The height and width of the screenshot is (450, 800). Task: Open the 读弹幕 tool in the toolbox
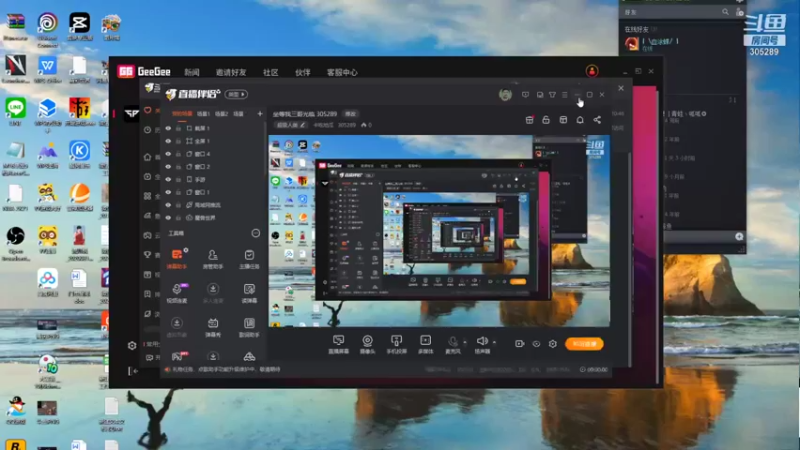click(x=249, y=293)
